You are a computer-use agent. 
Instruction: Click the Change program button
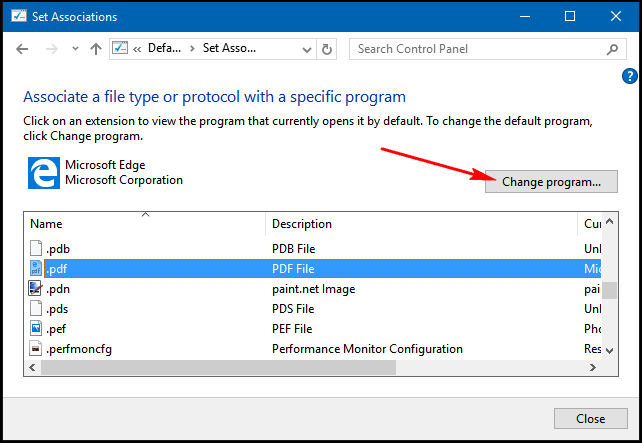pyautogui.click(x=551, y=182)
